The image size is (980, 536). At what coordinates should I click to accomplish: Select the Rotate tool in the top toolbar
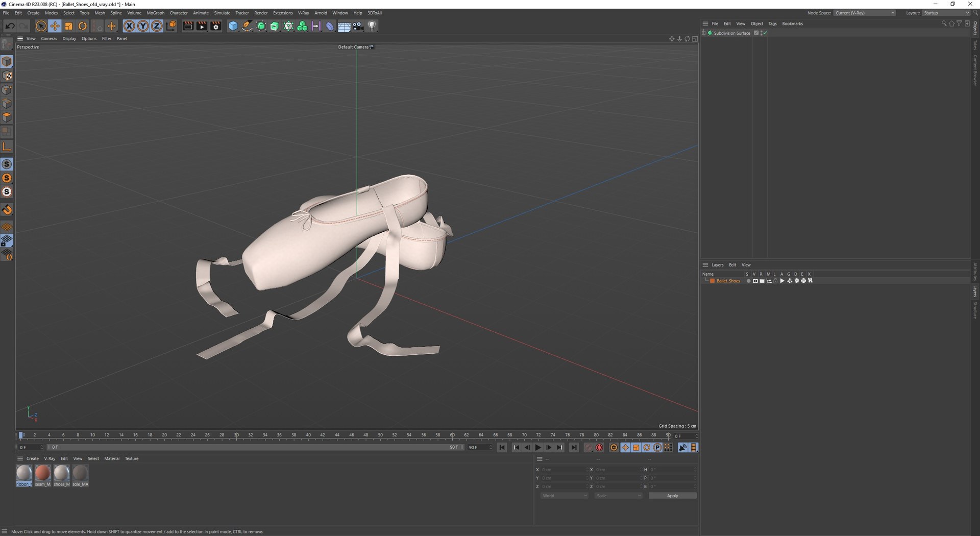(83, 26)
